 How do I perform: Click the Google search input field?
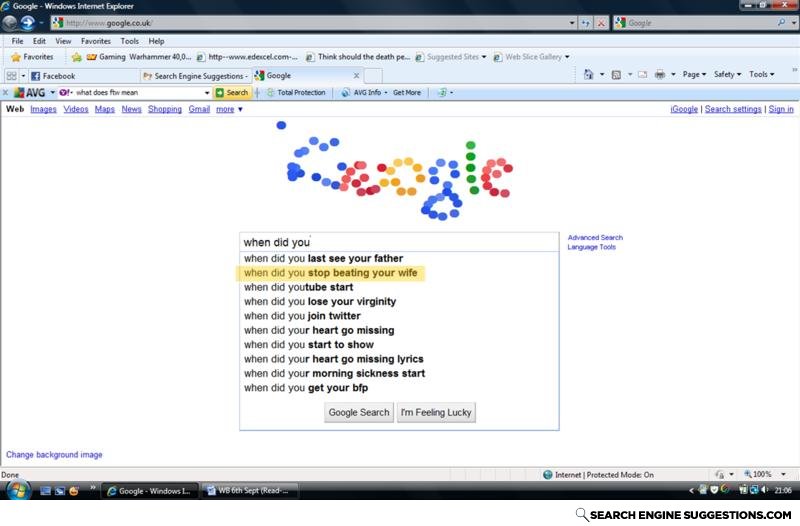point(399,242)
